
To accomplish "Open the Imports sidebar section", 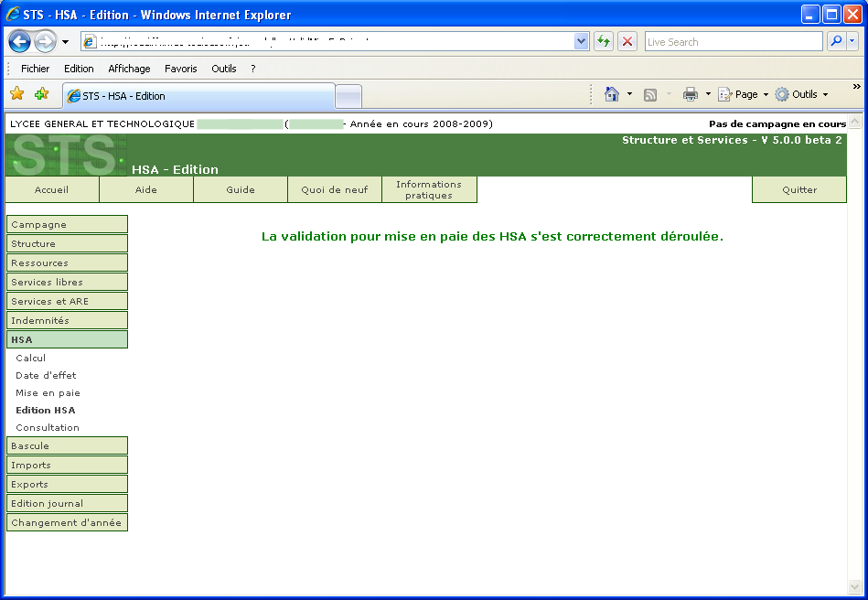I will pyautogui.click(x=67, y=465).
